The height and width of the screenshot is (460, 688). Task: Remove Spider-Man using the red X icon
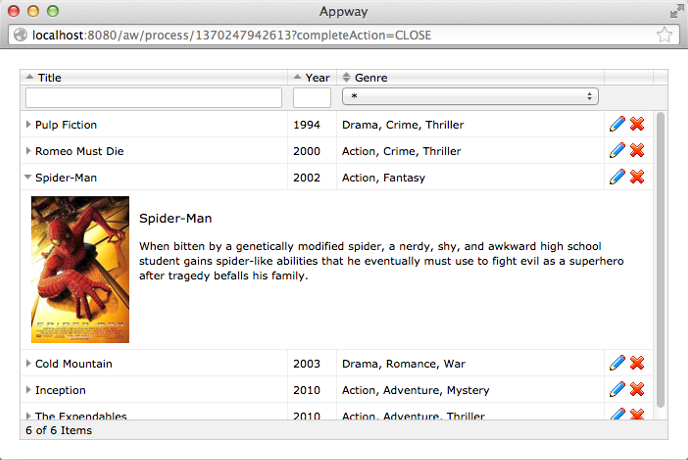tap(637, 177)
